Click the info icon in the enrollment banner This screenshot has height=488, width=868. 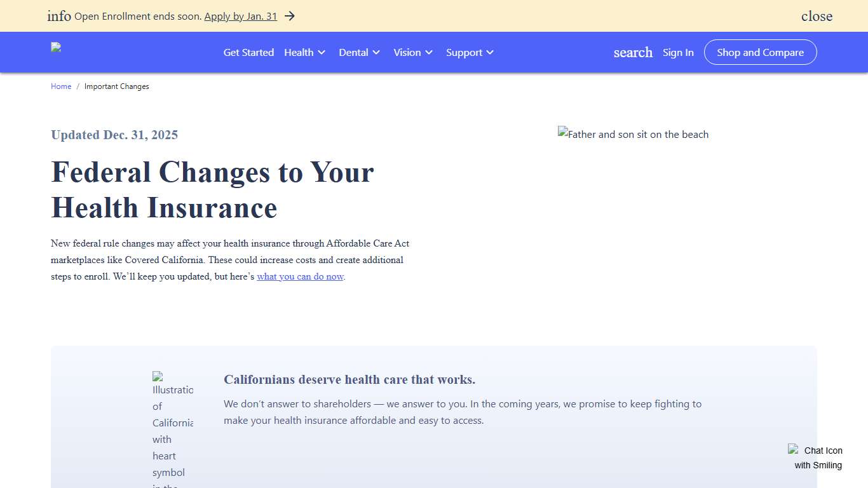pos(59,16)
